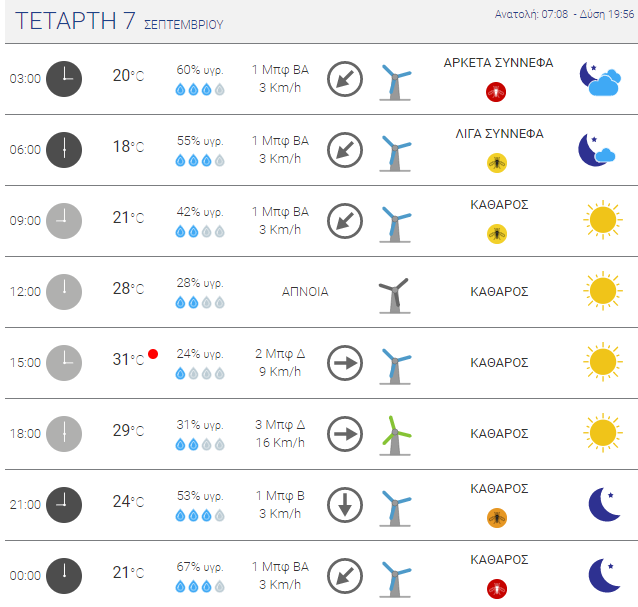This screenshot has height=607, width=638.
Task: Click the 67% υγρ. humidity reading
Action: [x=200, y=567]
